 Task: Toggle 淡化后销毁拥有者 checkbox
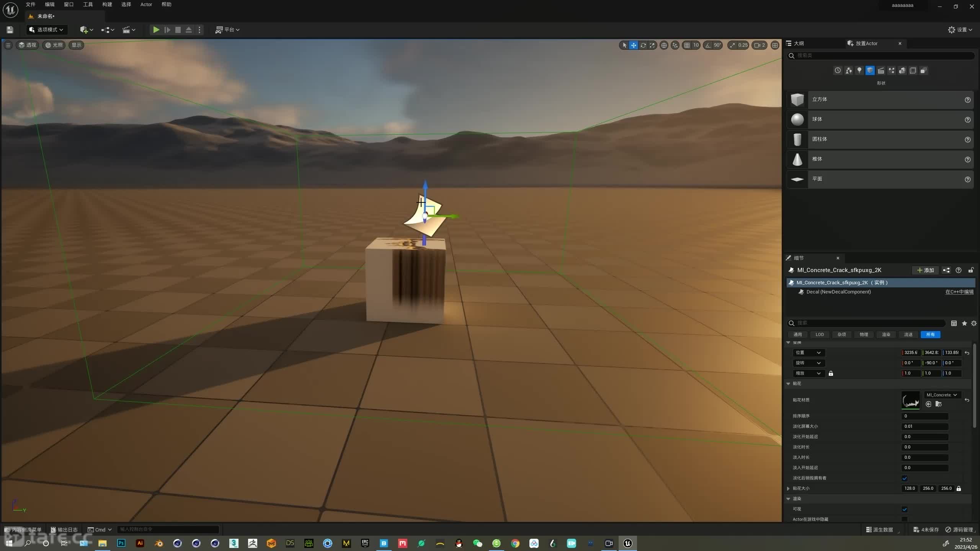click(x=905, y=478)
